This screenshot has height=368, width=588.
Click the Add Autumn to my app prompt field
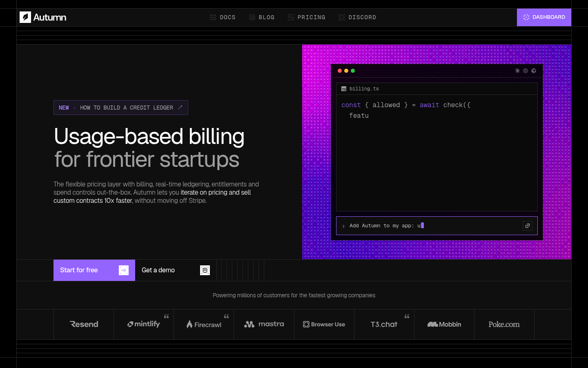(x=437, y=226)
